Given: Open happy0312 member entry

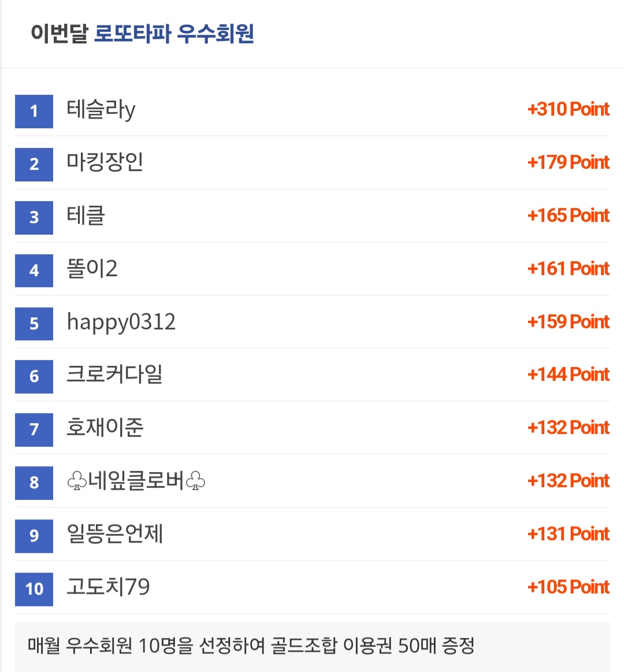Looking at the screenshot, I should tap(121, 322).
